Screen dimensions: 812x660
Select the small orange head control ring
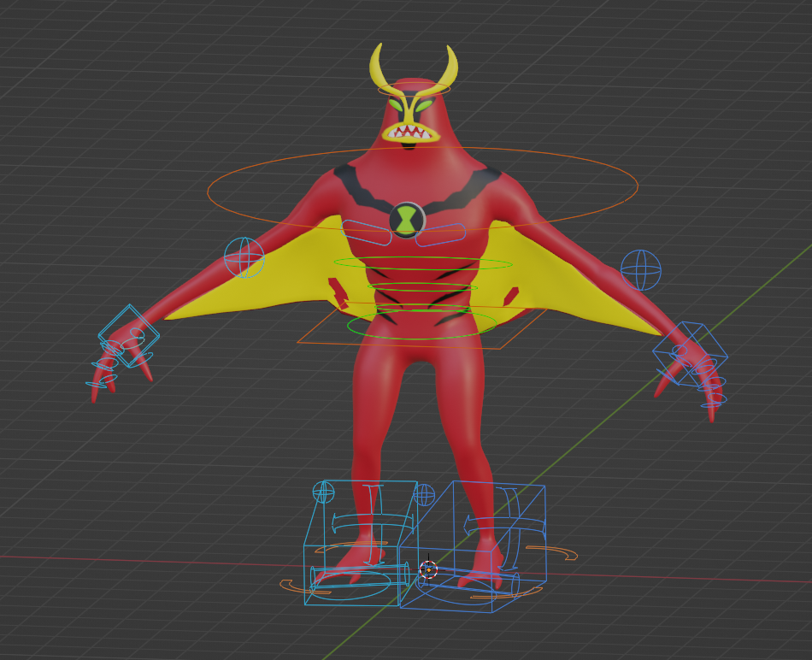coord(414,89)
